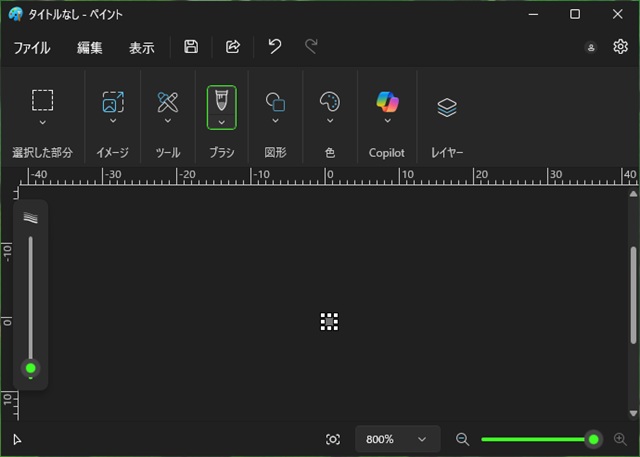Viewport: 640px width, 457px height.
Task: Open the レイヤー layers panel
Action: pos(447,107)
